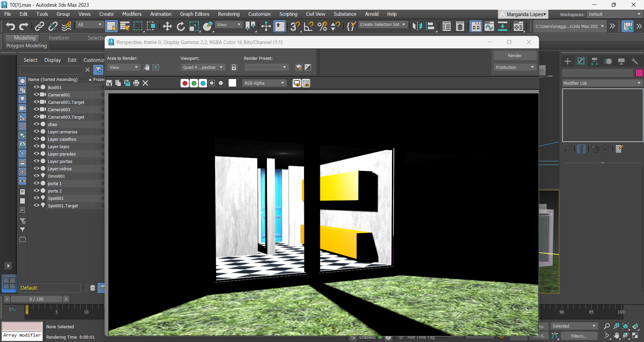
Task: Toggle visibility of Layer:paredes
Action: 36,154
